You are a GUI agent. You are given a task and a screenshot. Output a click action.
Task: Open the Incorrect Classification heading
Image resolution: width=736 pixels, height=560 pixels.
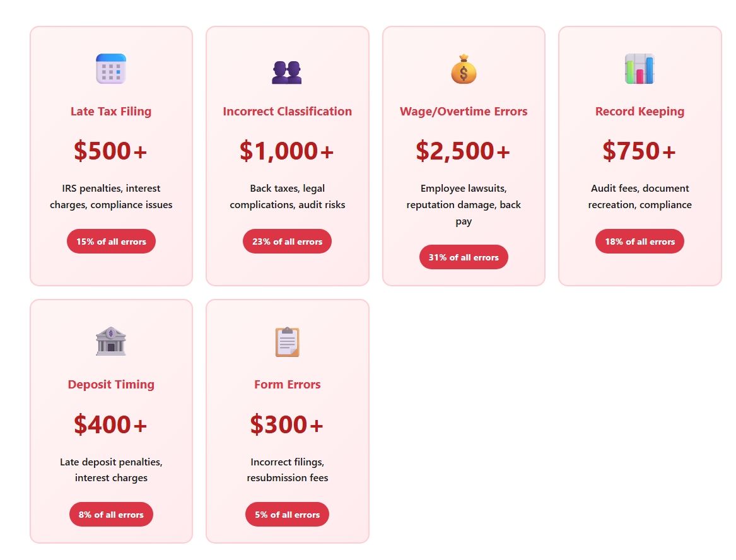(287, 111)
